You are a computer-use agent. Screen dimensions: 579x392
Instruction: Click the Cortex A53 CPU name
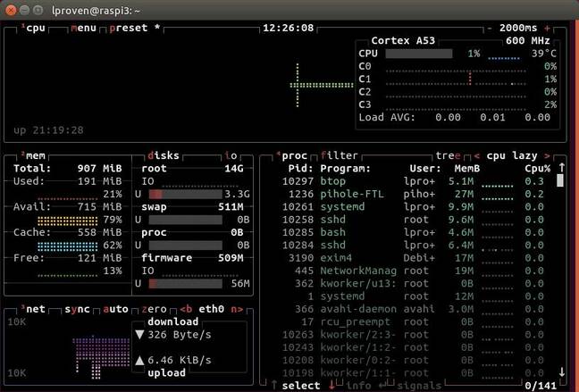click(x=403, y=40)
